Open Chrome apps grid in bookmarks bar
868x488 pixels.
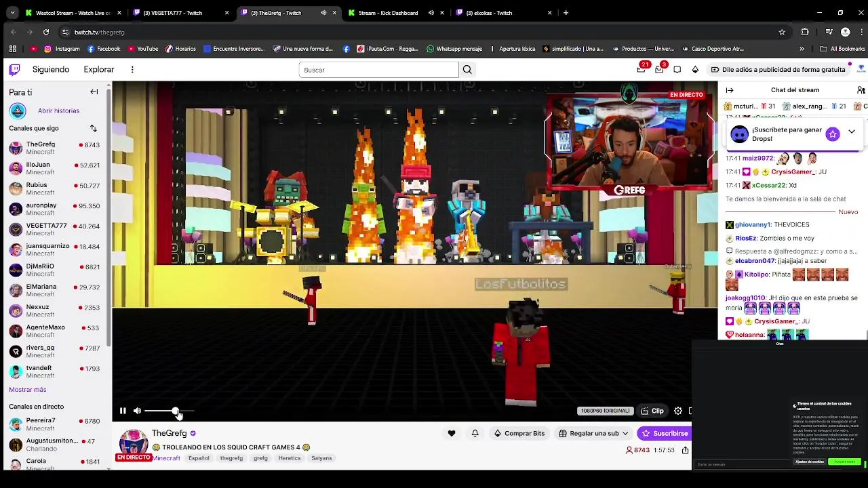point(12,49)
